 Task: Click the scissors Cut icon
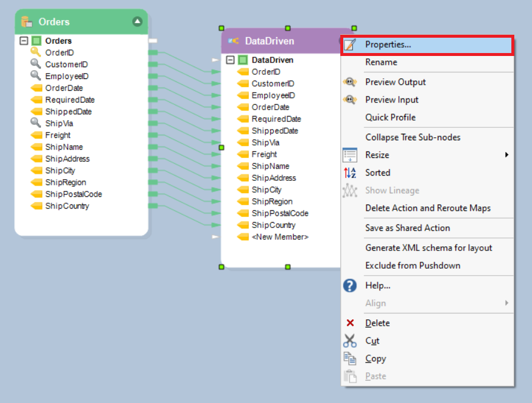point(350,341)
